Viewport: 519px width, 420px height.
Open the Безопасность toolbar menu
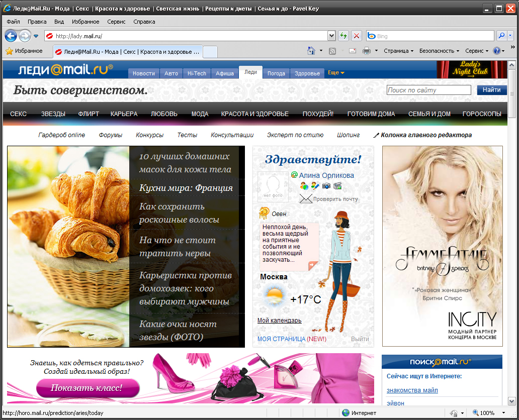(x=439, y=51)
